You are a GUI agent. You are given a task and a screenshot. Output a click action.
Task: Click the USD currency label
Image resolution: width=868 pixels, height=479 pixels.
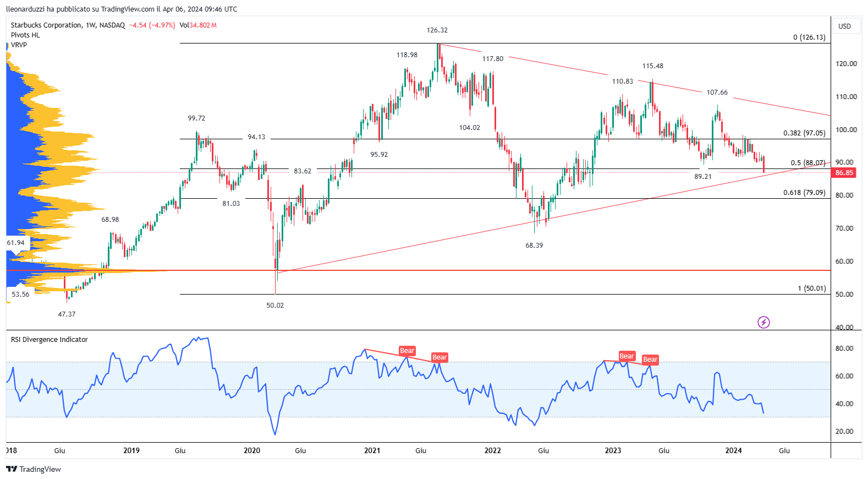pos(844,26)
